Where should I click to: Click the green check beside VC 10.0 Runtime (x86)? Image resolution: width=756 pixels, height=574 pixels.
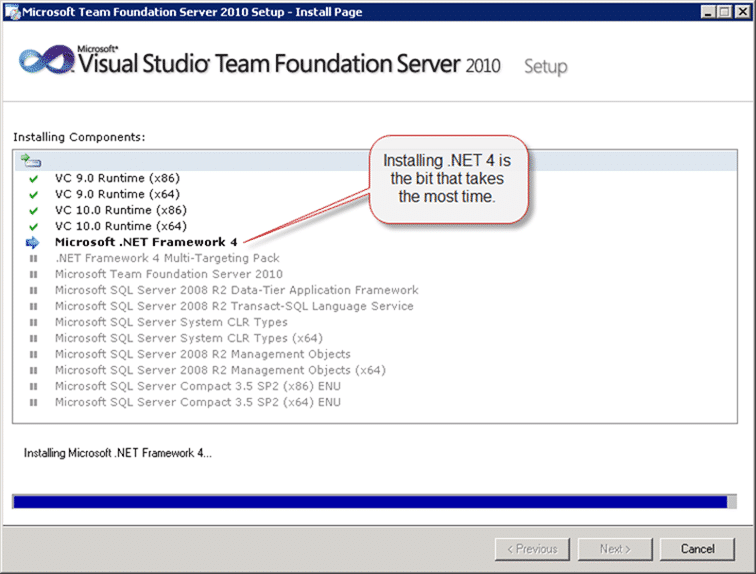click(33, 211)
